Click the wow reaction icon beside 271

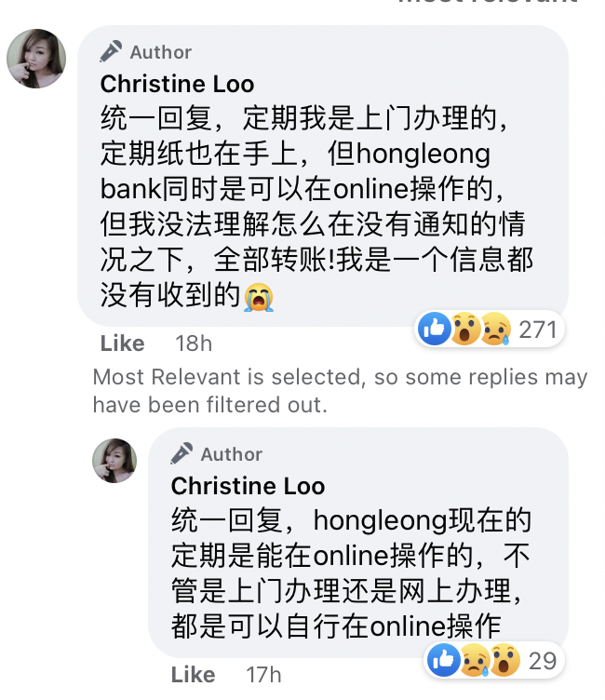pos(464,328)
